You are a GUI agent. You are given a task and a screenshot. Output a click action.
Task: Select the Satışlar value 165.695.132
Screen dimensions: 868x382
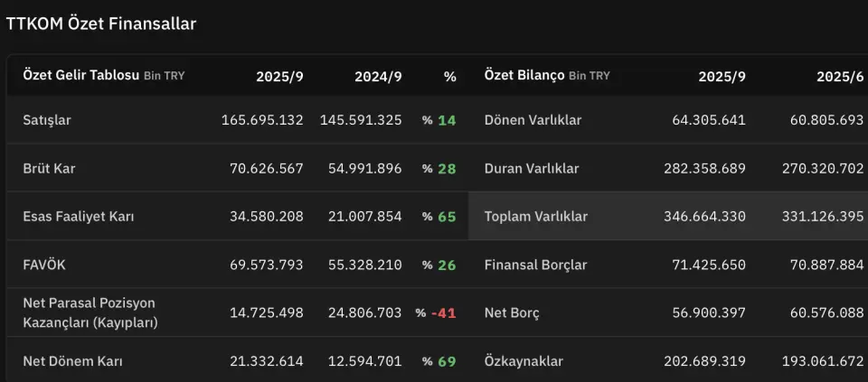[262, 120]
